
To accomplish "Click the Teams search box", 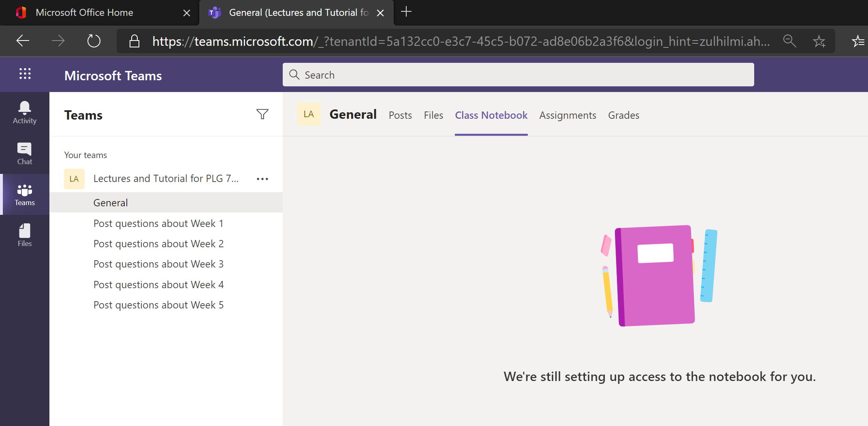I will (518, 75).
